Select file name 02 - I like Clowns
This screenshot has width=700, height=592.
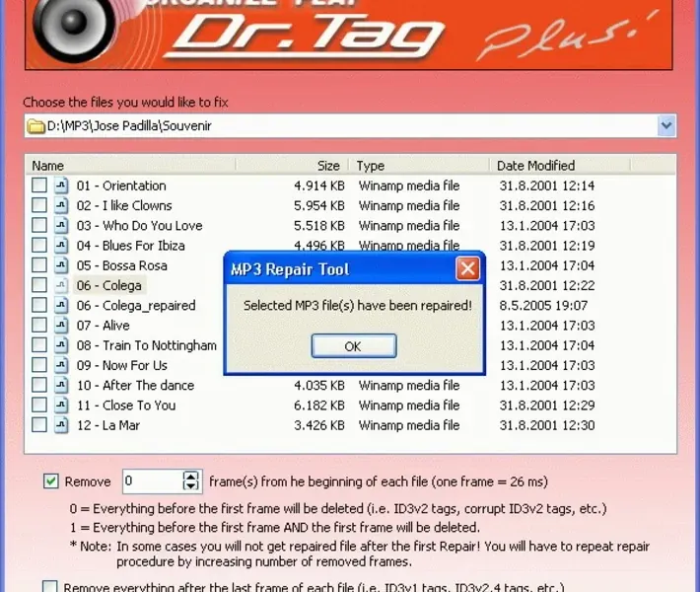[124, 205]
